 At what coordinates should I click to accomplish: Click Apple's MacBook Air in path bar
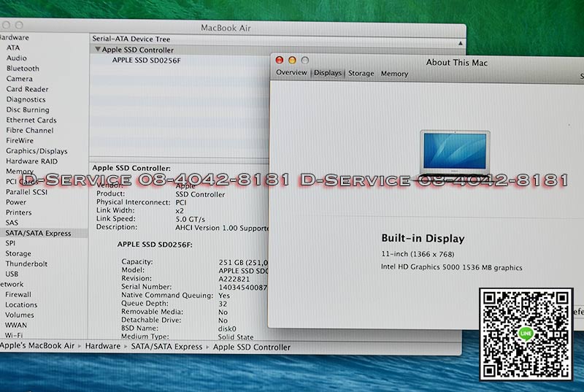(37, 345)
